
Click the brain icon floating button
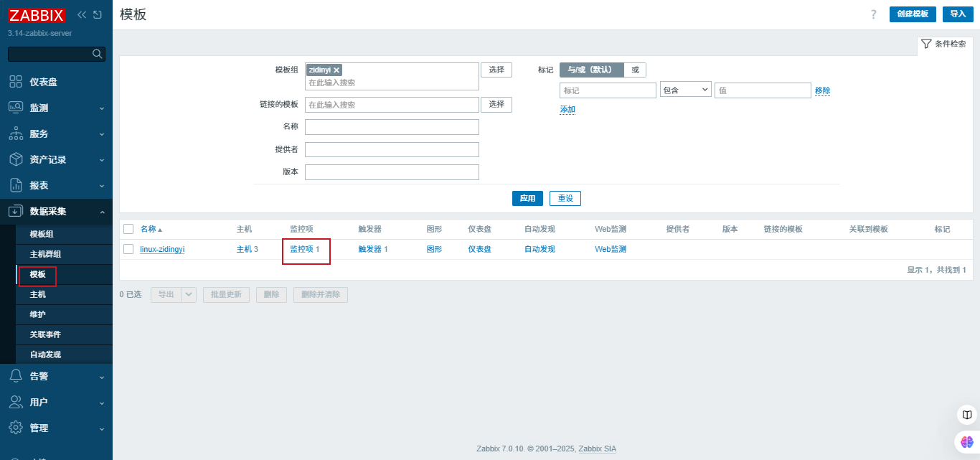pyautogui.click(x=967, y=442)
